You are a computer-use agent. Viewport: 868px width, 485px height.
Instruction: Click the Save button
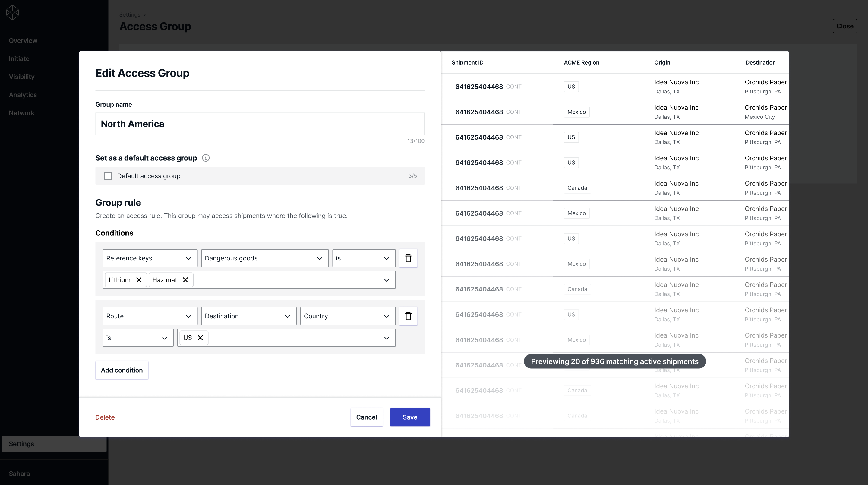pyautogui.click(x=410, y=417)
